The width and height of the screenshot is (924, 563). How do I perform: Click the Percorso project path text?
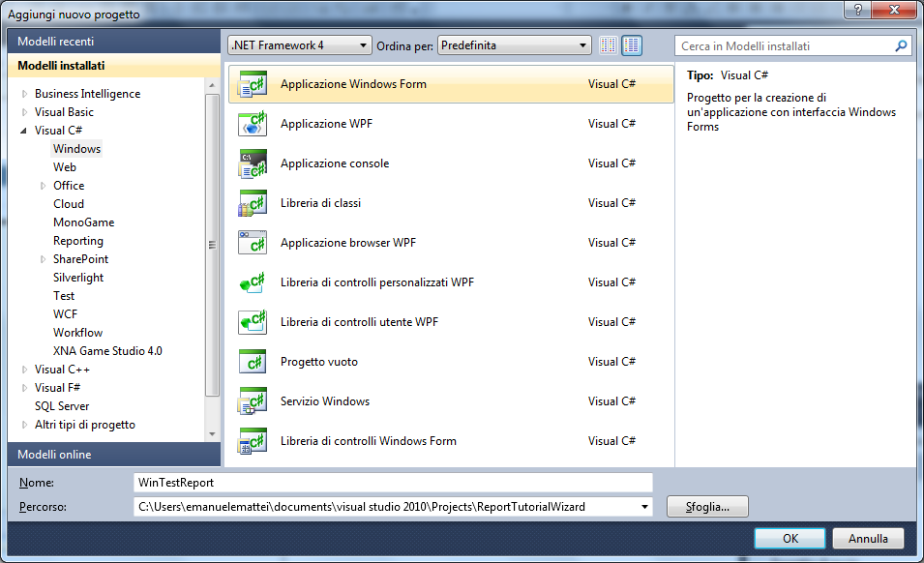362,507
